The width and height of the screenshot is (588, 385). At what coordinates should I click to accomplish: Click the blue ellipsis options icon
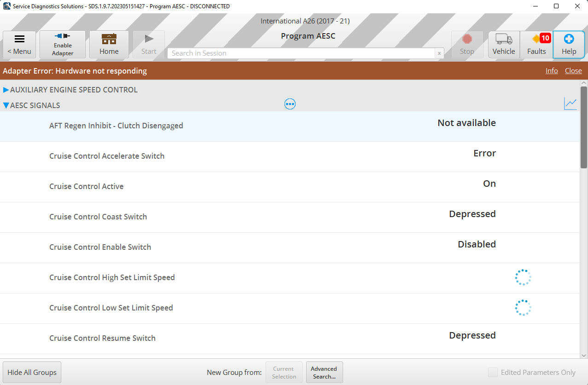pos(290,104)
